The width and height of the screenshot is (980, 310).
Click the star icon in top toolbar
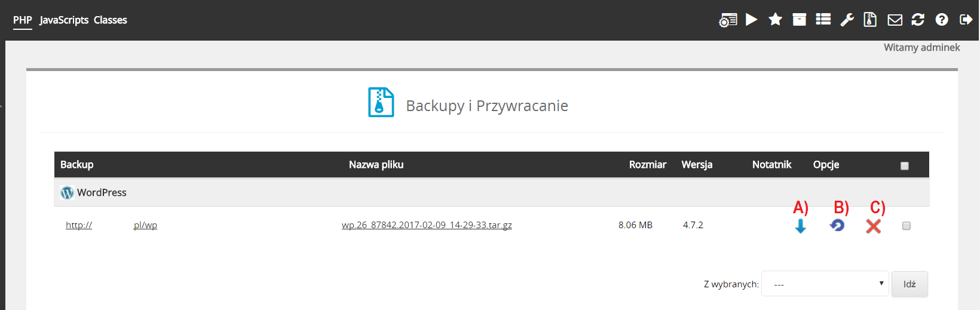tap(775, 20)
